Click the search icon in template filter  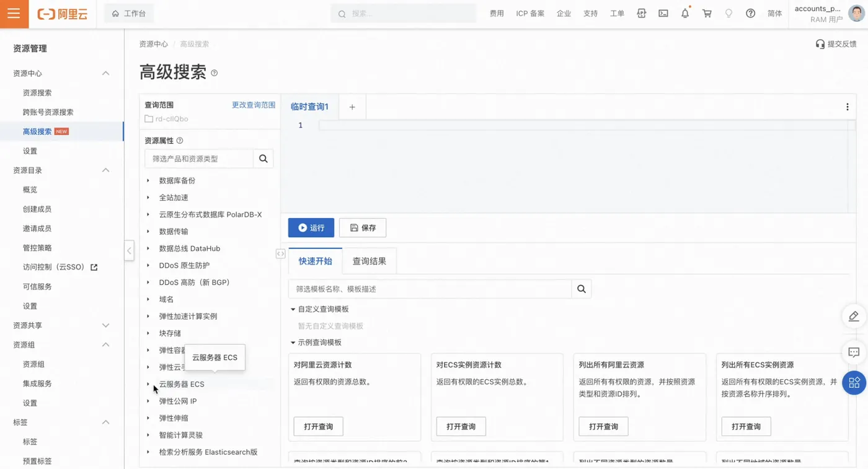pyautogui.click(x=582, y=289)
